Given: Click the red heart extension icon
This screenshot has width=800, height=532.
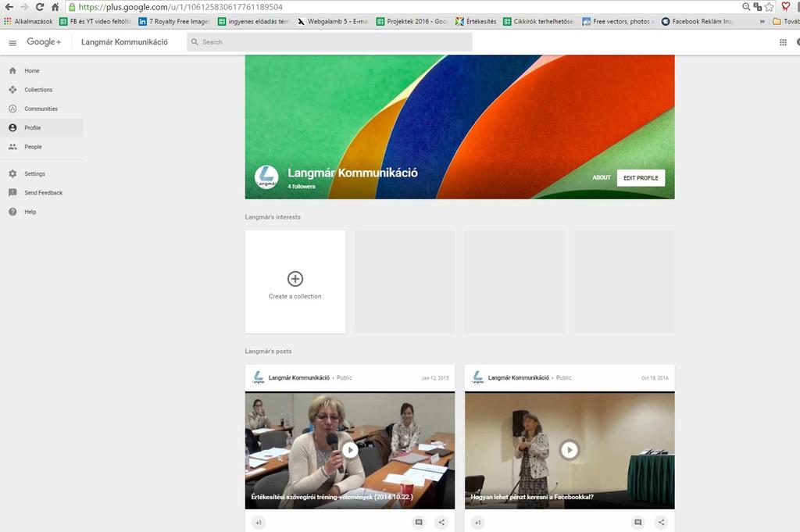Looking at the screenshot, I should pyautogui.click(x=786, y=7).
